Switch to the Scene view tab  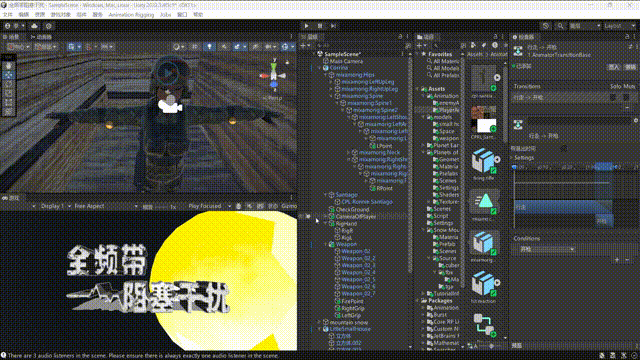pyautogui.click(x=11, y=37)
